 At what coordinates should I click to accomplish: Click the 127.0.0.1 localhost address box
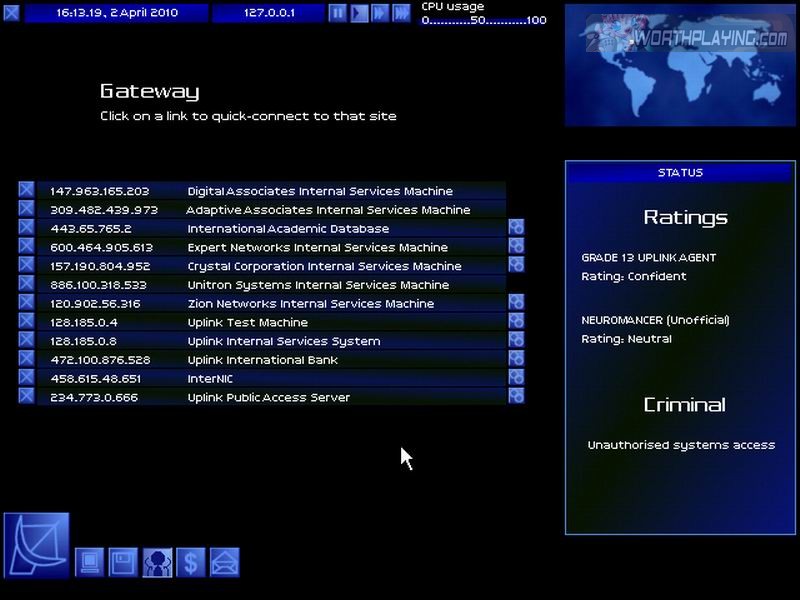pyautogui.click(x=268, y=13)
